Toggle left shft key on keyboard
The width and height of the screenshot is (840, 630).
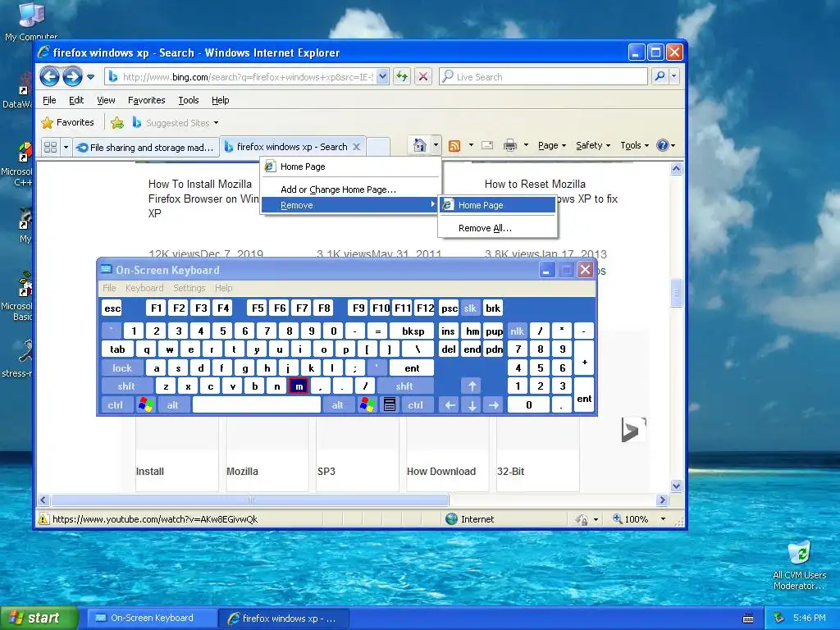click(x=126, y=386)
